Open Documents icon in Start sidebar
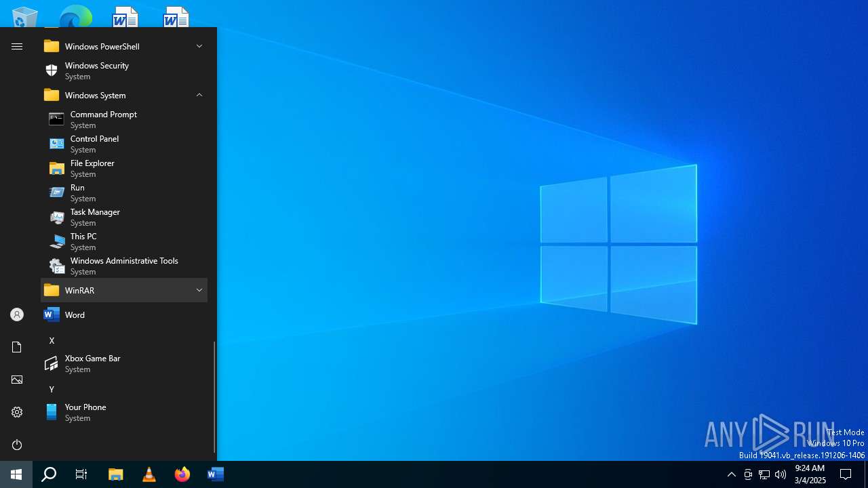 tap(17, 347)
